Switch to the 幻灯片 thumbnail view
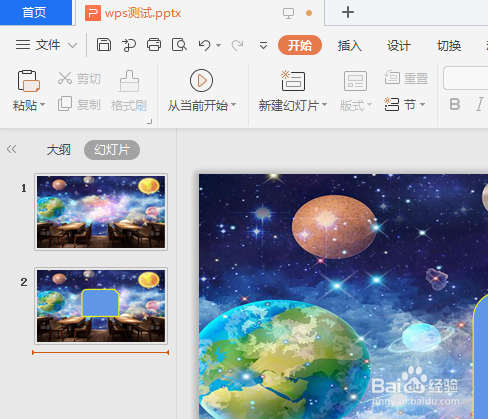The height and width of the screenshot is (419, 488). pyautogui.click(x=112, y=150)
